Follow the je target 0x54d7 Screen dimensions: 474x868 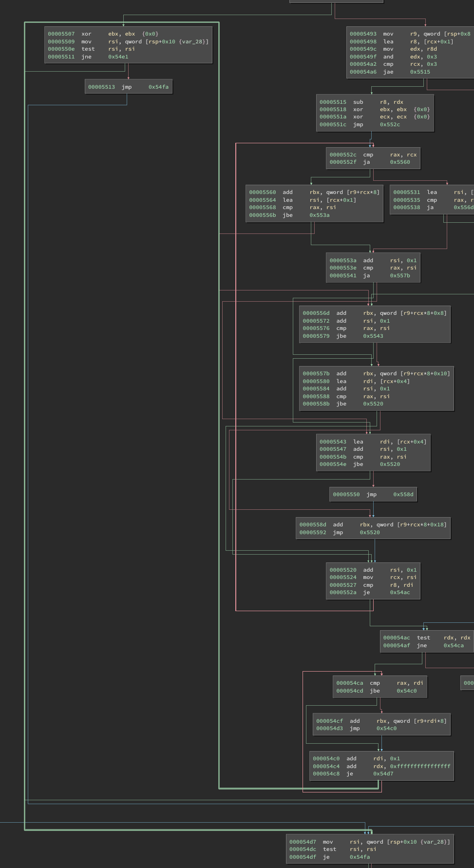pos(383,773)
